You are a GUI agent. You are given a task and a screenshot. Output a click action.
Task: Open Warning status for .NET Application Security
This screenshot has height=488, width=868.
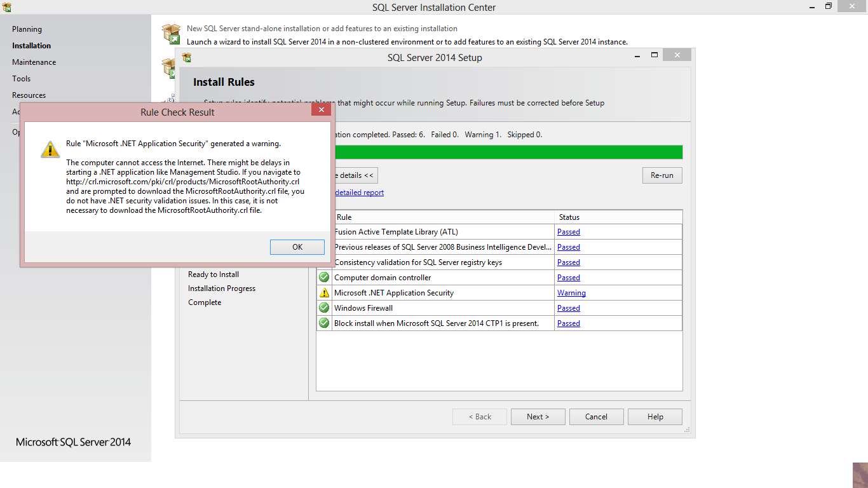coord(571,293)
